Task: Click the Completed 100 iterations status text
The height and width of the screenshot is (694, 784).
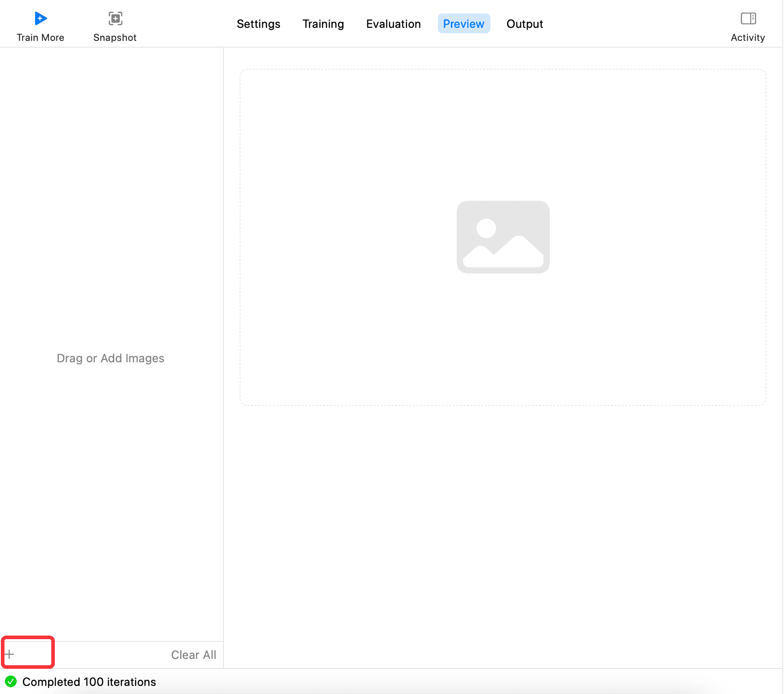Action: pyautogui.click(x=89, y=682)
